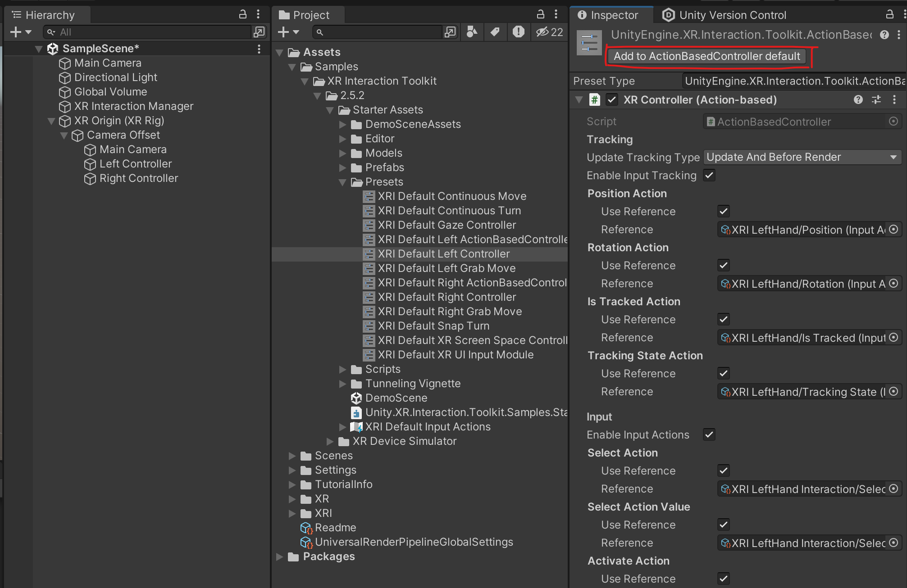907x588 pixels.
Task: Toggle XR Controller component enabled checkbox
Action: click(611, 100)
